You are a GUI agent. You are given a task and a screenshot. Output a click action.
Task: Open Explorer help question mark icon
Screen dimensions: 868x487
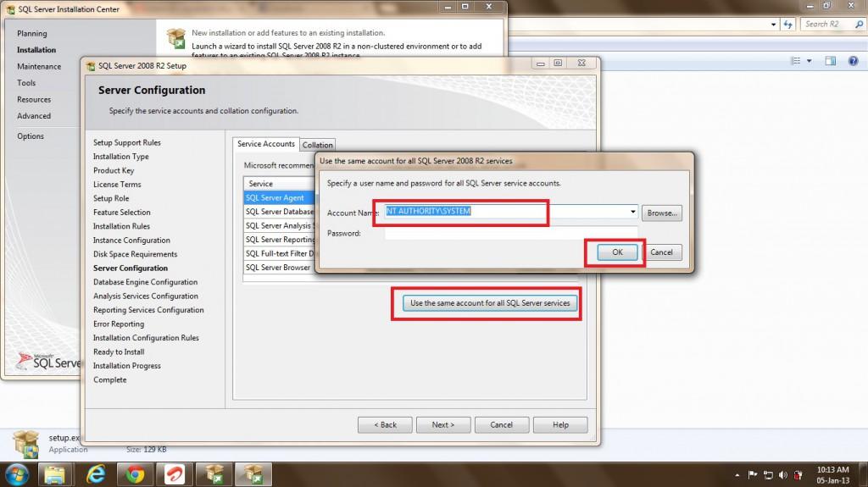[x=853, y=61]
